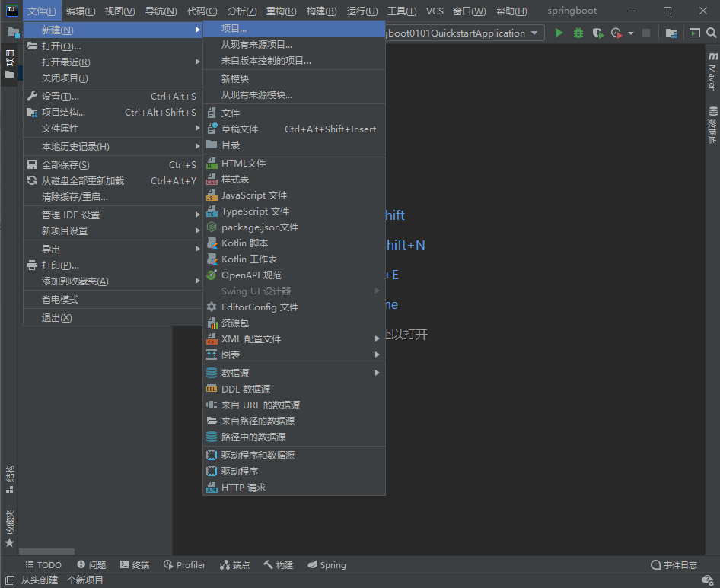Click the horizontal scrollbar in project panel
The width and height of the screenshot is (720, 588).
click(x=46, y=551)
